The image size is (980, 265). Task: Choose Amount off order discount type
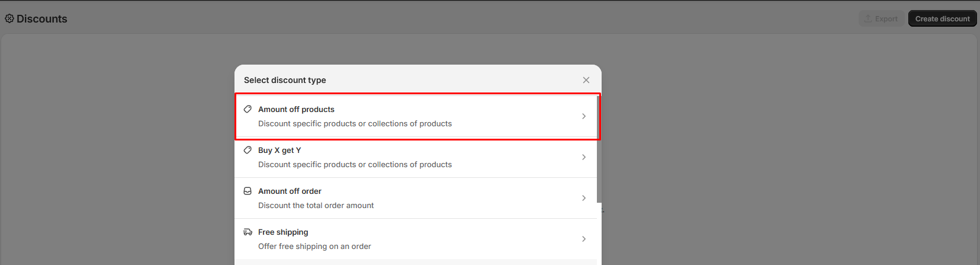[x=416, y=198]
